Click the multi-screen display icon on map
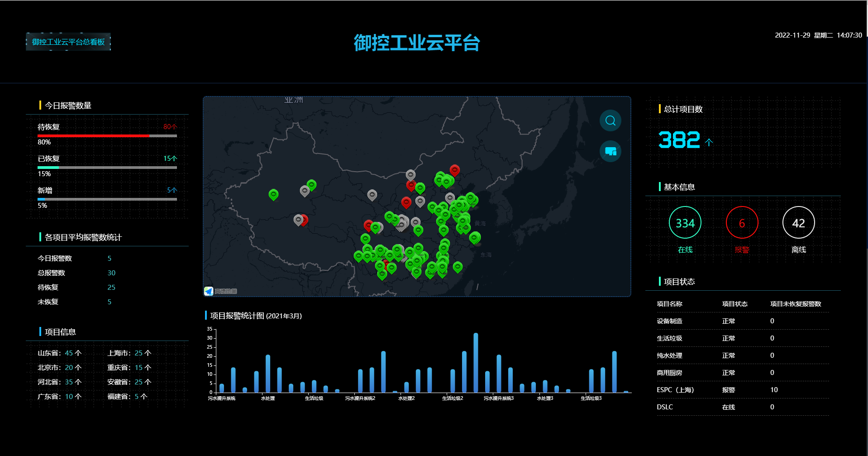 point(610,151)
